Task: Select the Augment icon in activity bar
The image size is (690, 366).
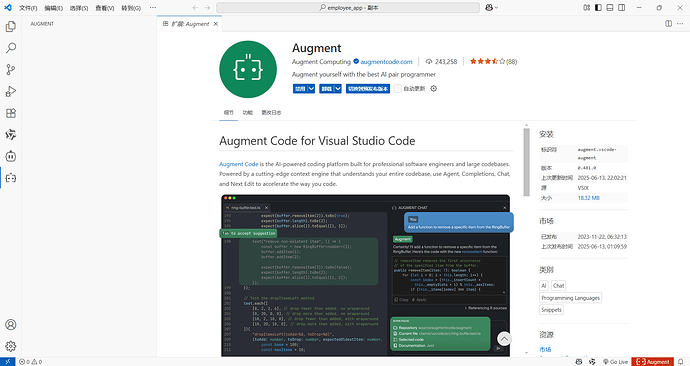Action: [11, 178]
